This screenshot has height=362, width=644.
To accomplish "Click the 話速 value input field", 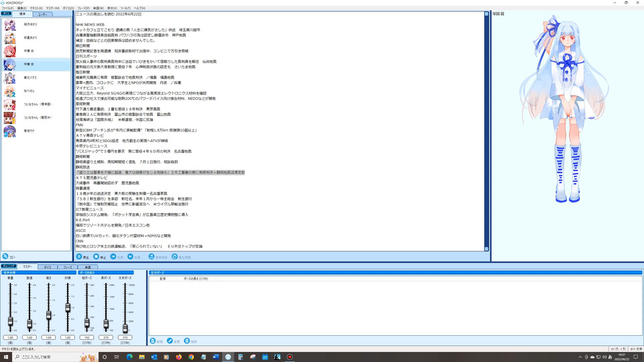I will [30, 337].
